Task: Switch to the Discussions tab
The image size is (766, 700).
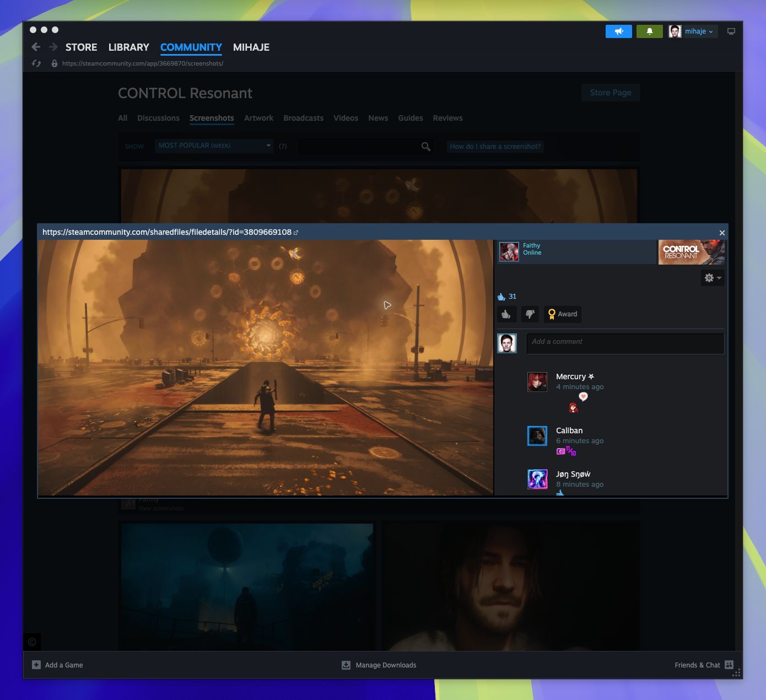Action: (158, 118)
